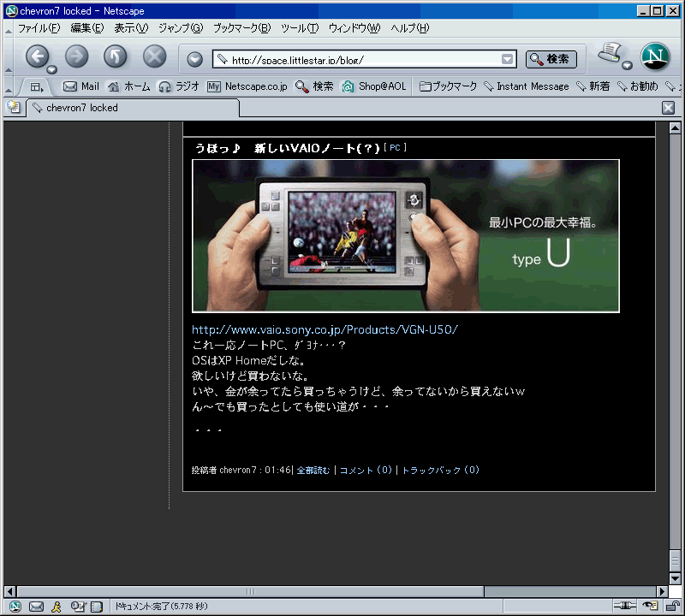
Task: Click the horizontal scrollbar right arrow
Action: click(x=662, y=591)
